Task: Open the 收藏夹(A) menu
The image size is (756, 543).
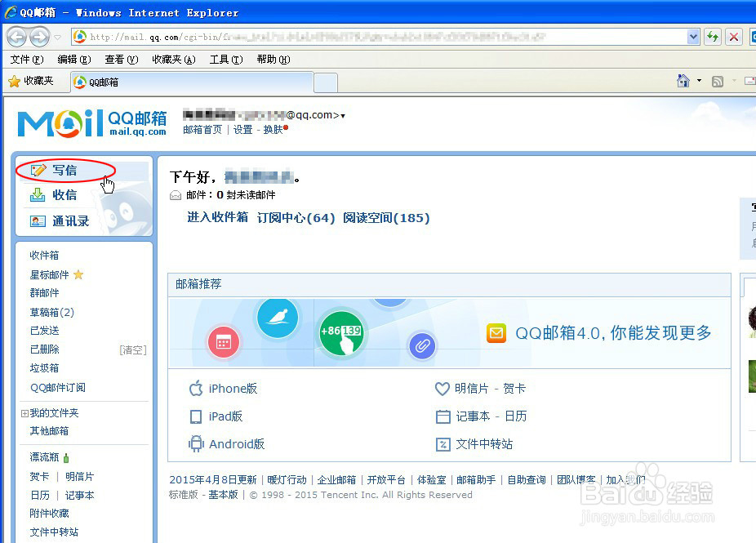Action: (174, 60)
